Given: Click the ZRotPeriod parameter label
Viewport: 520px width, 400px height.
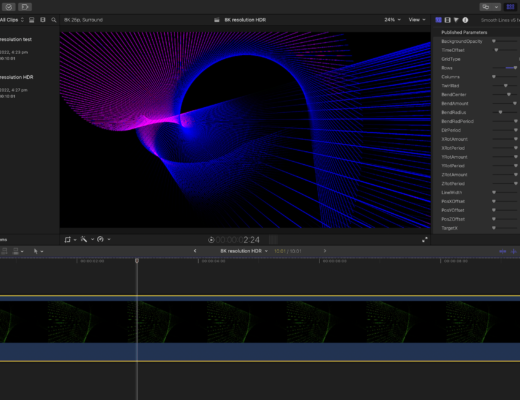Looking at the screenshot, I should pos(453,184).
